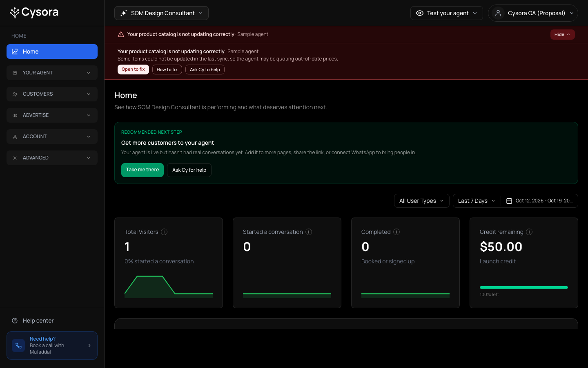Open the Last 7 Days dropdown
Image resolution: width=588 pixels, height=368 pixels.
point(477,201)
